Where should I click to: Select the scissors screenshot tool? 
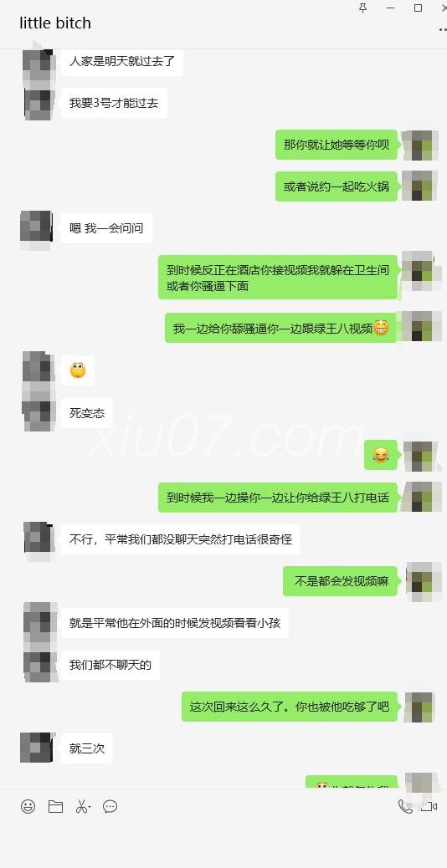pyautogui.click(x=81, y=807)
